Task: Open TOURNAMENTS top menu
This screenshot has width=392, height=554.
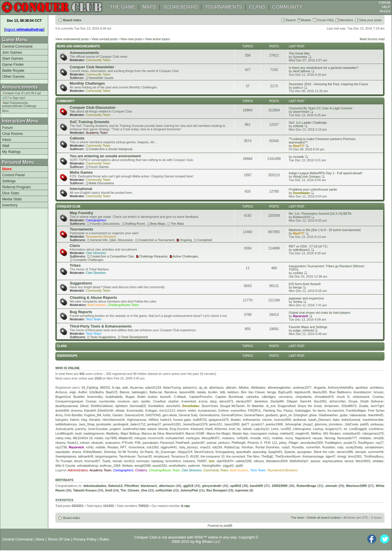Action: coord(223,7)
